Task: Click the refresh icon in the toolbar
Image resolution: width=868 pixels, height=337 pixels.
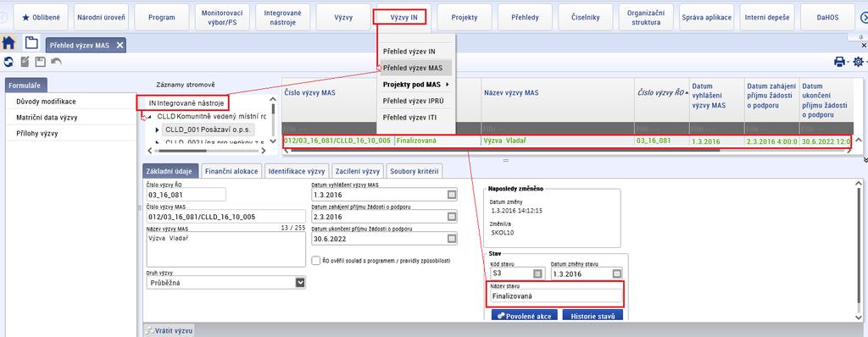Action: [8, 62]
